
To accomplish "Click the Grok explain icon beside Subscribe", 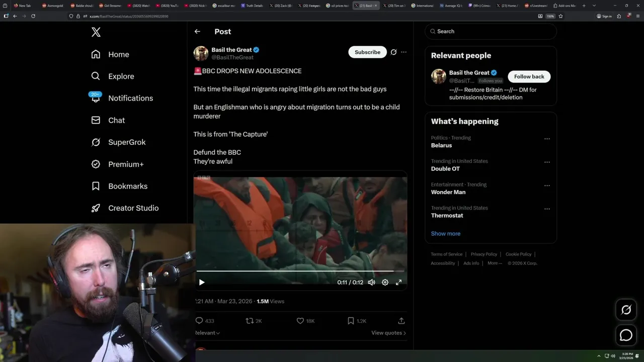I will pyautogui.click(x=393, y=52).
